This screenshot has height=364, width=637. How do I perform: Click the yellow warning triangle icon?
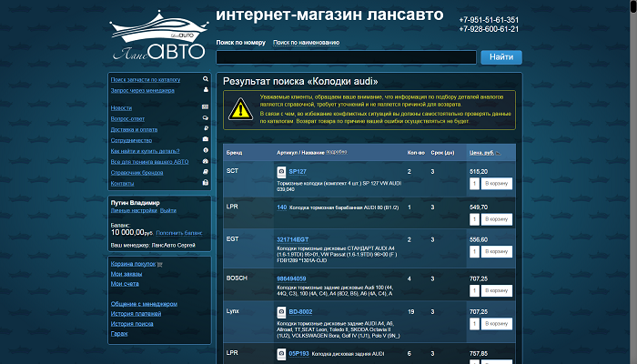pyautogui.click(x=240, y=109)
